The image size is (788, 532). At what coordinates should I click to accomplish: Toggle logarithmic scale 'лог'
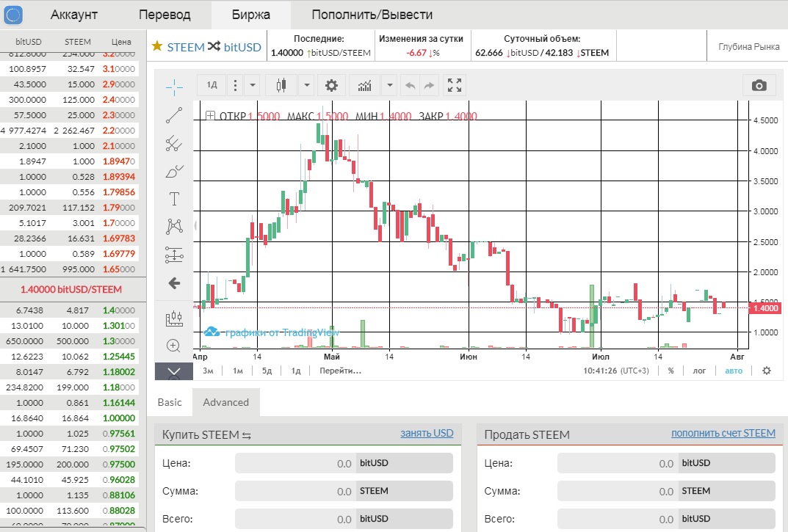[x=699, y=371]
